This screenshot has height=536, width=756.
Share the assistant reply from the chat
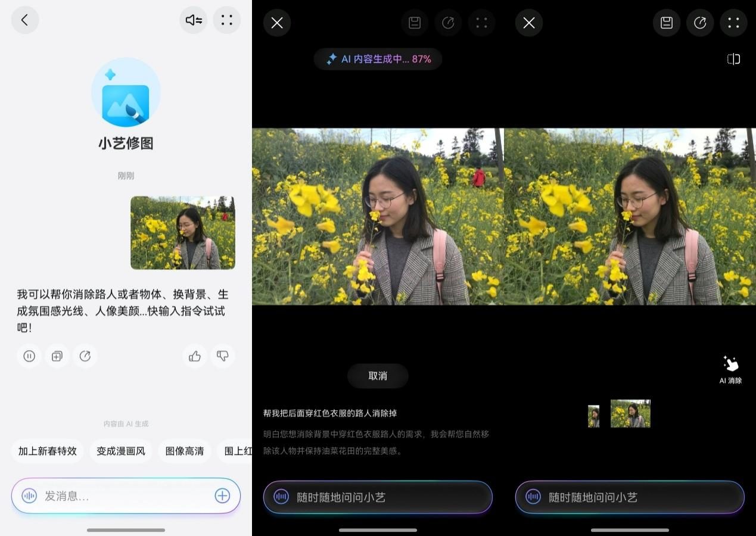pyautogui.click(x=85, y=356)
